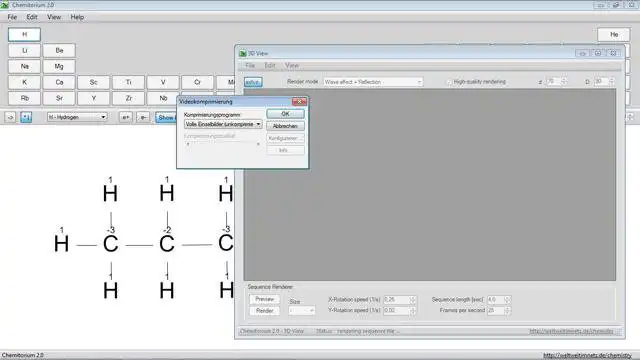Open the Render mode dropdown
This screenshot has height=360, width=640.
coord(373,82)
